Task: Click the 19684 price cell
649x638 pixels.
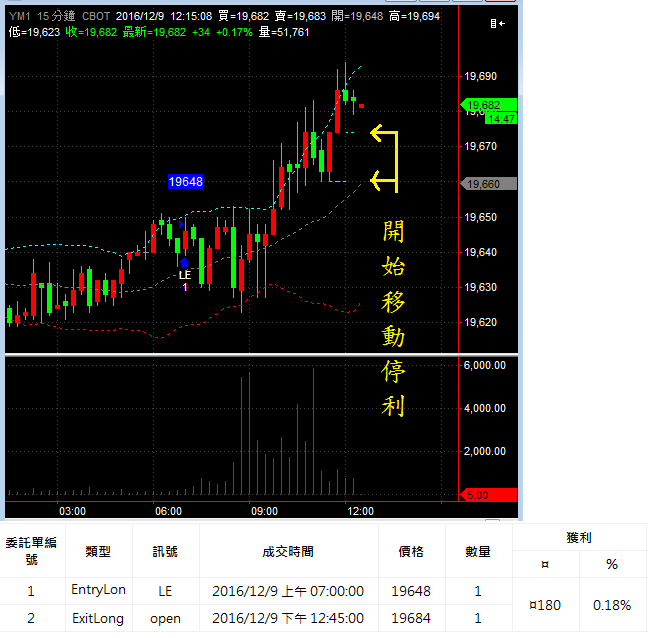Action: point(411,618)
